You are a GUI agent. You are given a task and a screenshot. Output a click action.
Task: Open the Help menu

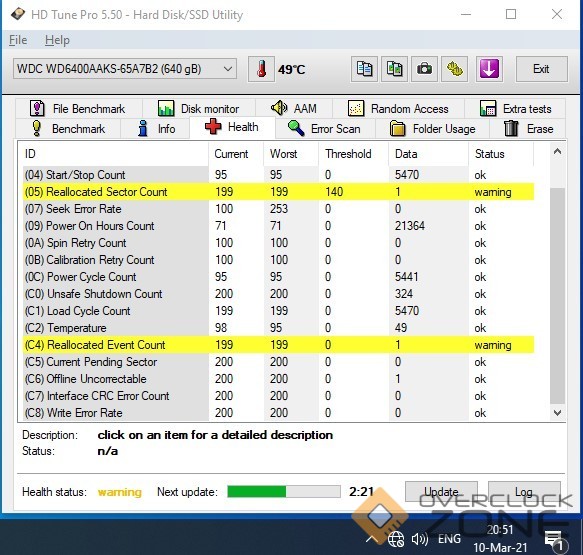click(x=57, y=40)
